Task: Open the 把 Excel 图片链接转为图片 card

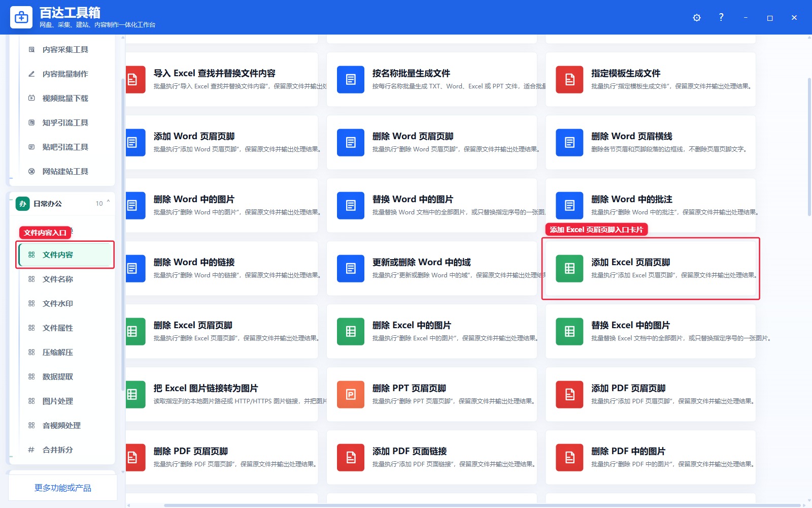Action: point(222,395)
